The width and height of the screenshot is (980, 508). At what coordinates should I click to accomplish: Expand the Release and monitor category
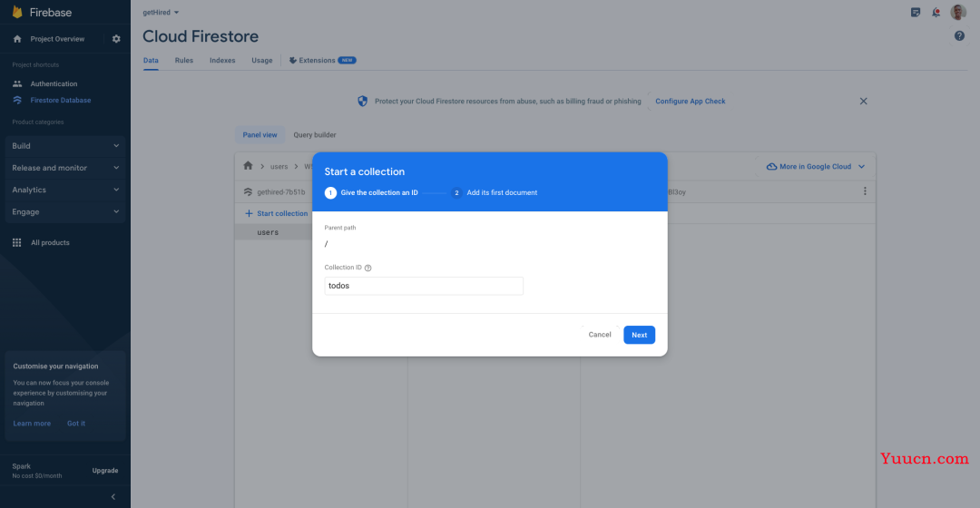(x=65, y=168)
